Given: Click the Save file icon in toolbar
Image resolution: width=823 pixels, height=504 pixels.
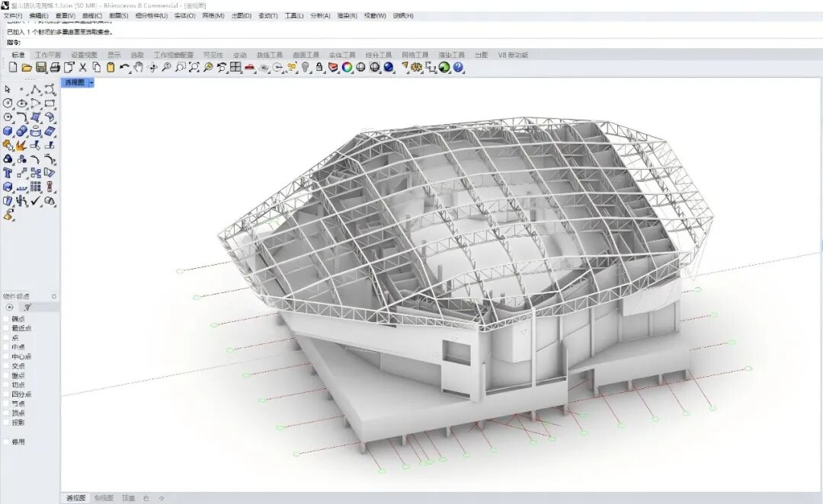Looking at the screenshot, I should coord(41,68).
